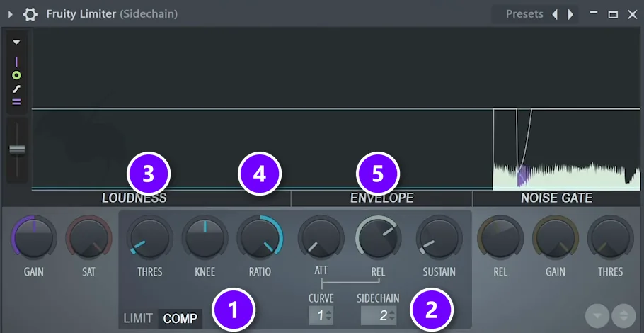Switch to LIMIT mode tab
This screenshot has height=333, width=644.
tap(138, 318)
